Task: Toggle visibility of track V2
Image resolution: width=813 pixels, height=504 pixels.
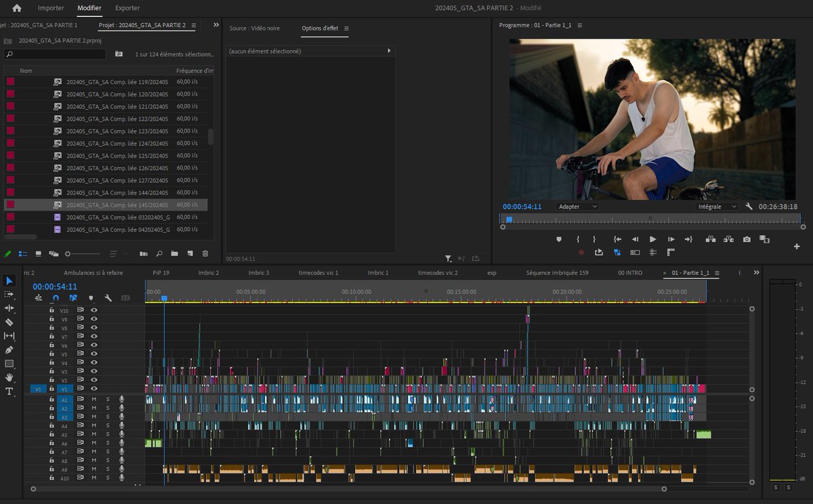Action: click(x=94, y=380)
